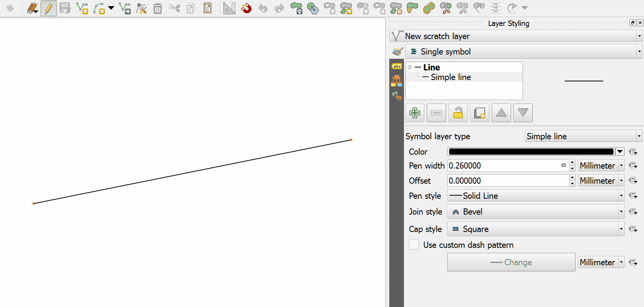The width and height of the screenshot is (644, 307).
Task: Select the Split Features scissors tool
Action: pyautogui.click(x=446, y=8)
